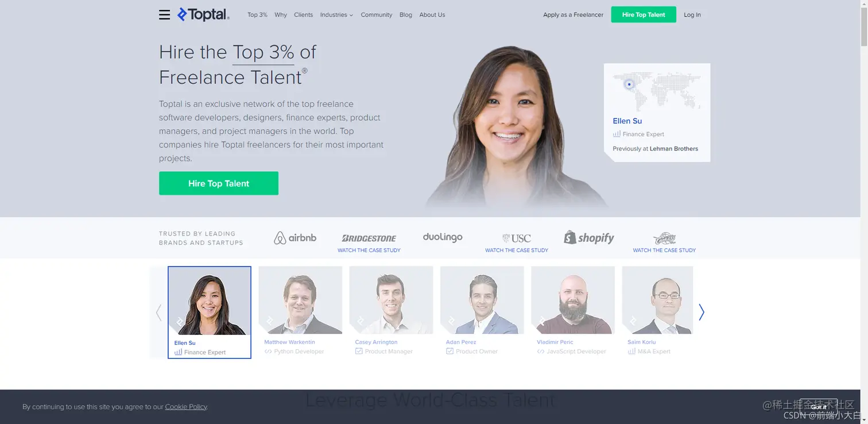868x424 pixels.
Task: Click the Log In link
Action: pyautogui.click(x=692, y=15)
